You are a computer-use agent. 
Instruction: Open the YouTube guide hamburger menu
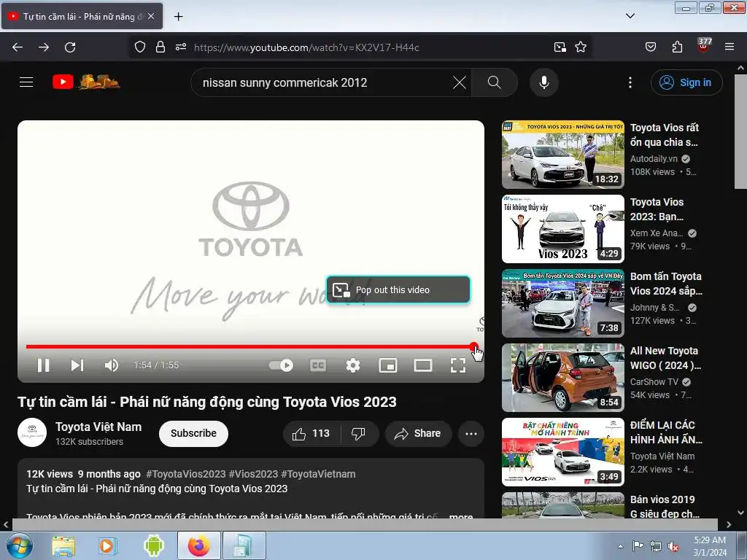(x=26, y=82)
